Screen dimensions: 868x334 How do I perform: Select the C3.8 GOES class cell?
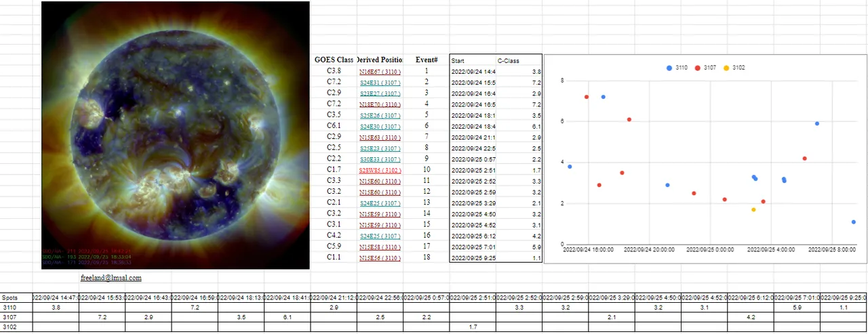(x=334, y=70)
